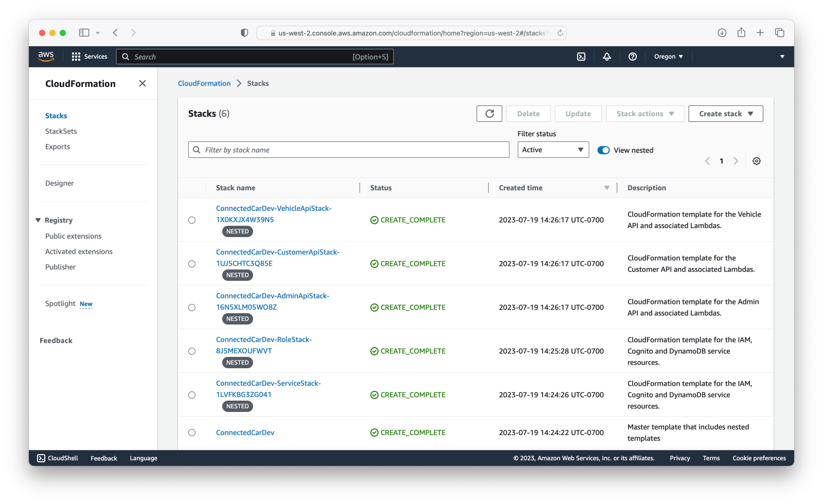This screenshot has height=504, width=823.
Task: Expand the Create stack dropdown
Action: [726, 114]
